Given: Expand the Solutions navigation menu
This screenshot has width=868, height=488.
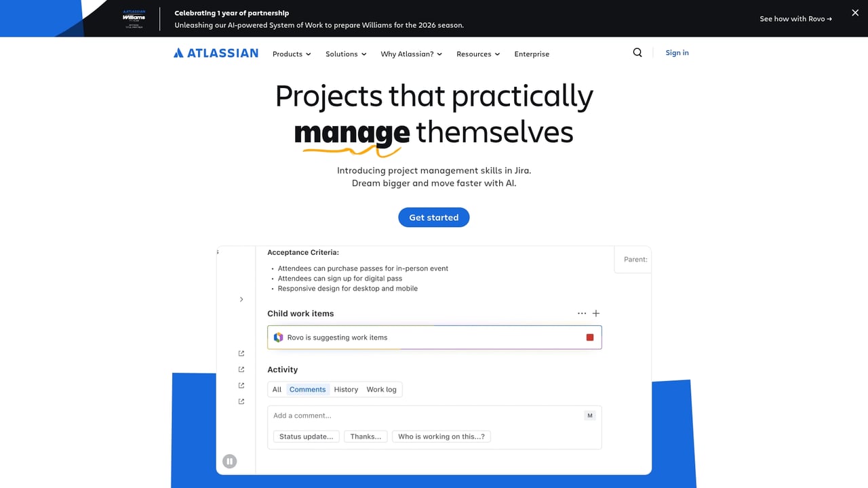Looking at the screenshot, I should pos(346,54).
